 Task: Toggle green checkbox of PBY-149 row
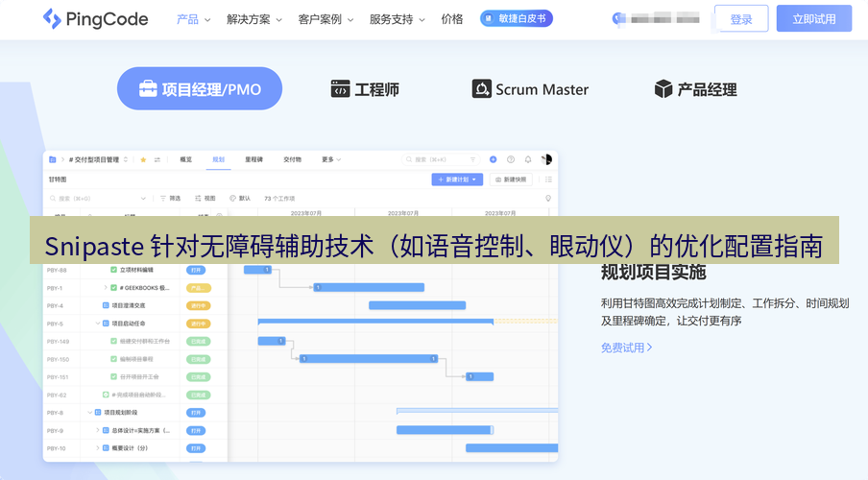point(113,341)
